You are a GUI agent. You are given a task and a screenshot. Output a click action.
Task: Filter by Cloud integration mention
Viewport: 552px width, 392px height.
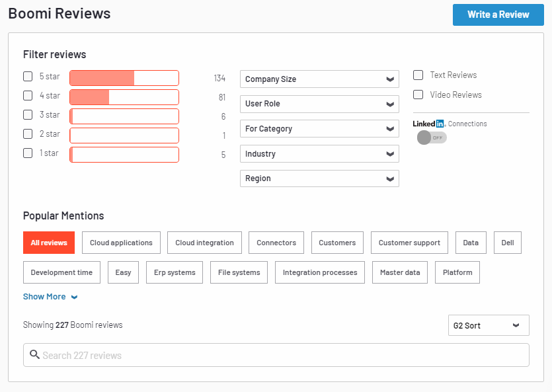click(204, 243)
